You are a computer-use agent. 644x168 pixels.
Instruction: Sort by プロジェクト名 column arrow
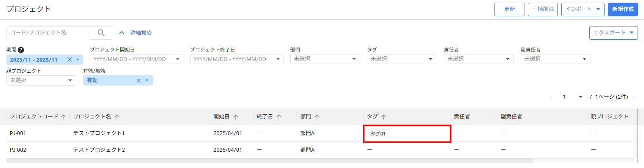click(117, 117)
